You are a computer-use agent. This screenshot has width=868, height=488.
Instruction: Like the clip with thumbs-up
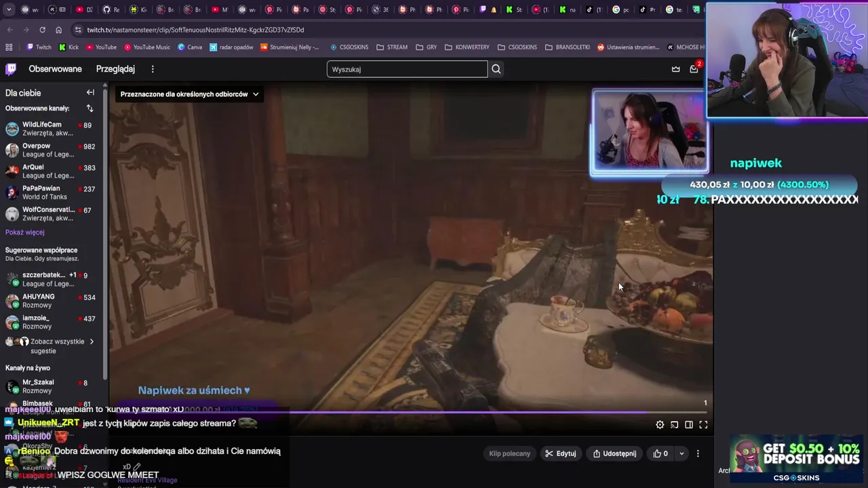660,453
